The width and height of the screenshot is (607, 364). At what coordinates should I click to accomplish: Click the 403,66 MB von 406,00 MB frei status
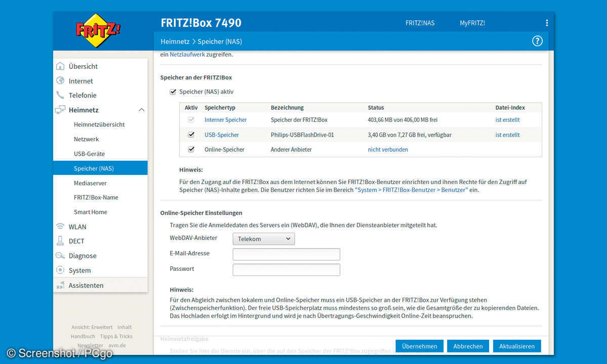coord(403,120)
